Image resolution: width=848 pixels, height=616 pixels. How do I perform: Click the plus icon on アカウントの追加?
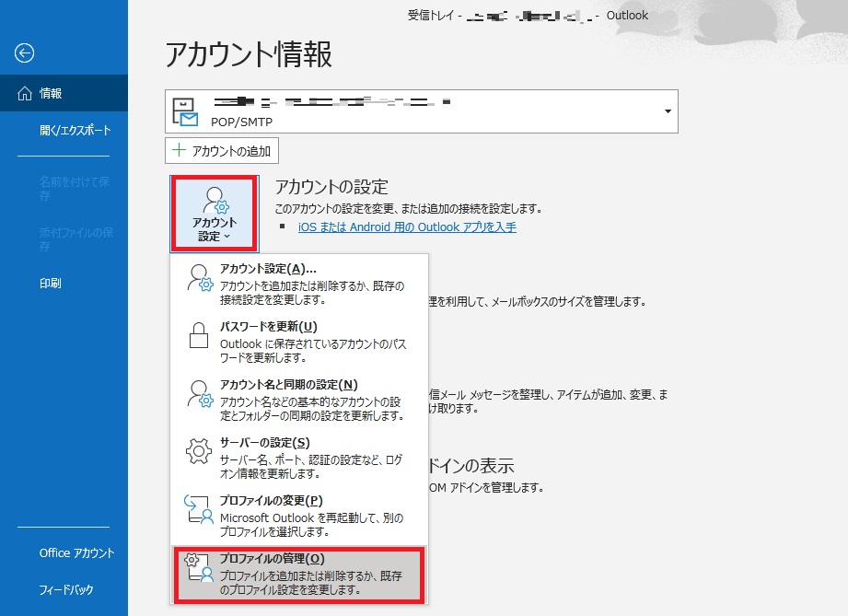click(x=179, y=150)
